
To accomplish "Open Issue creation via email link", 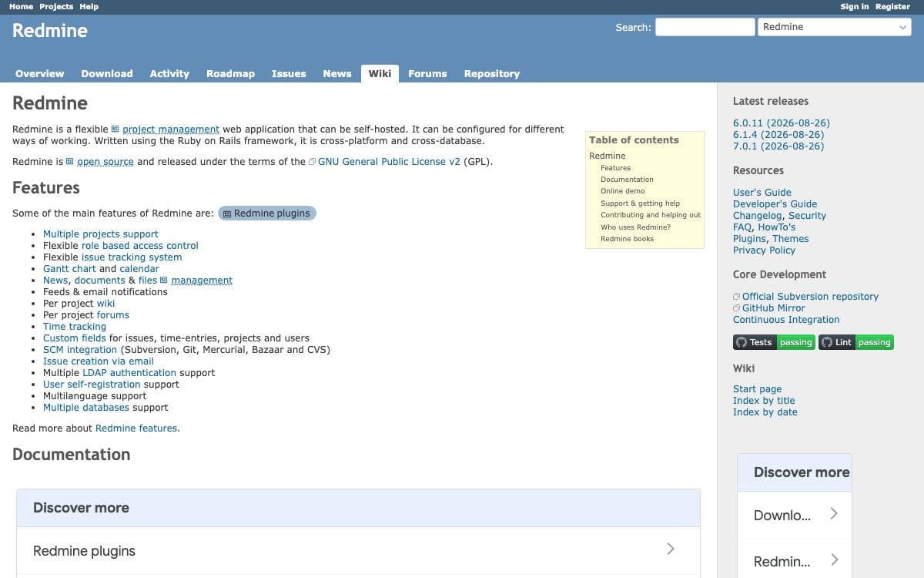I will click(99, 361).
